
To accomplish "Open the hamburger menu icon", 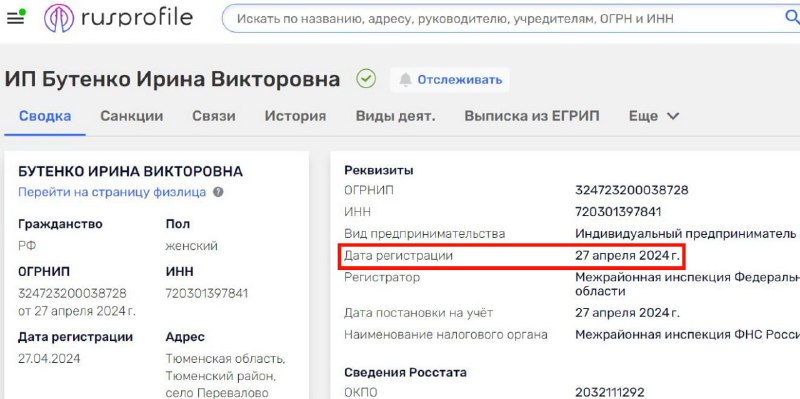I will [15, 18].
